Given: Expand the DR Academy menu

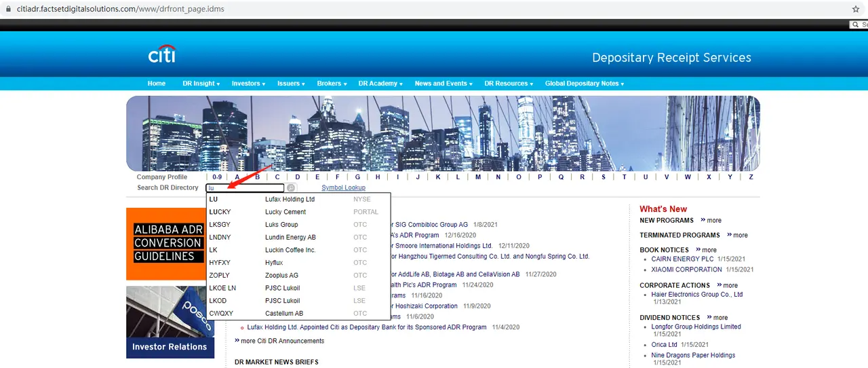Looking at the screenshot, I should pyautogui.click(x=380, y=84).
